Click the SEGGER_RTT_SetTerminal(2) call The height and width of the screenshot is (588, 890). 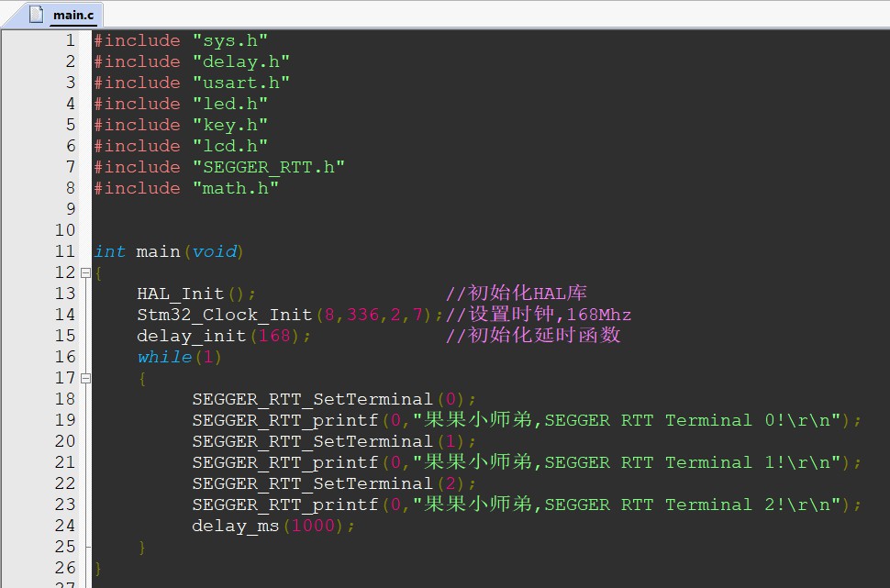click(334, 483)
